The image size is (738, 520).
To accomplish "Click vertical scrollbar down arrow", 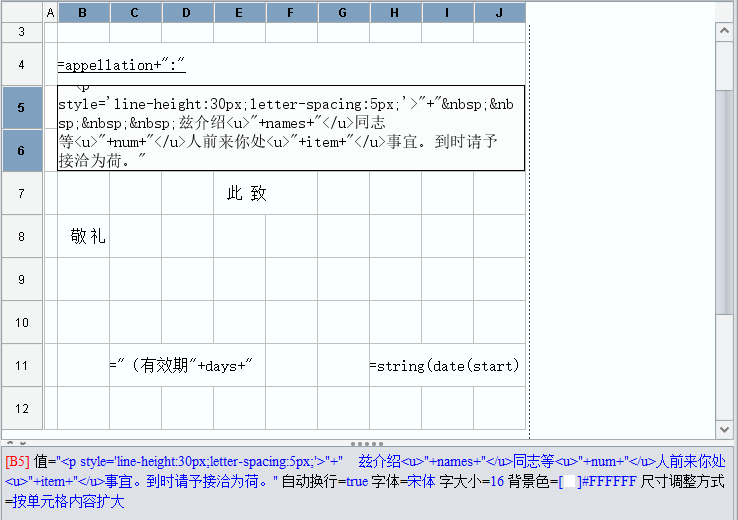I will tap(724, 429).
